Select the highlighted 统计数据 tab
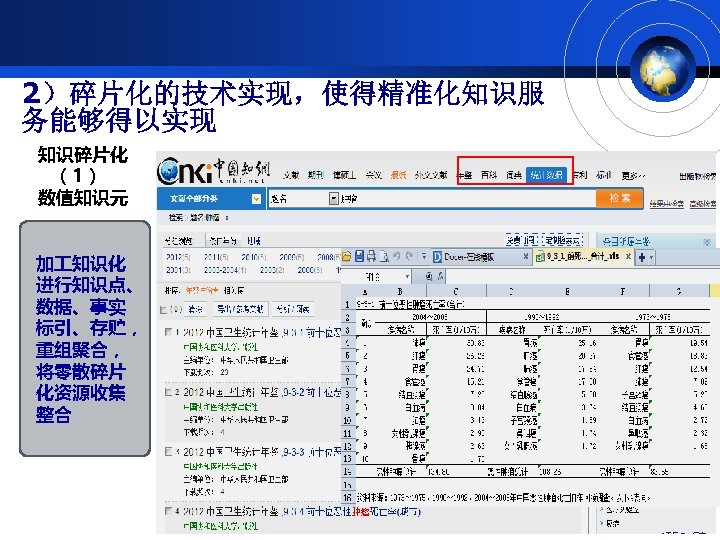Viewport: 720px width, 540px height. coord(546,175)
